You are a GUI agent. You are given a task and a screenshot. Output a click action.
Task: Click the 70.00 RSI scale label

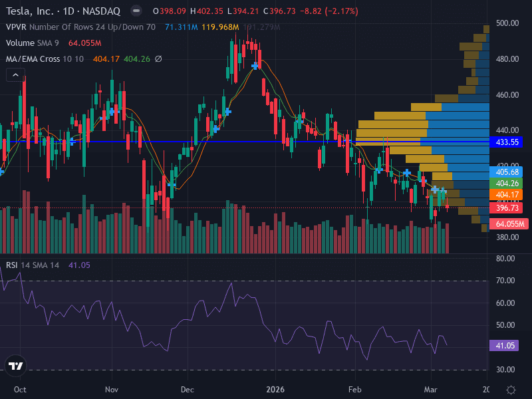(505, 281)
